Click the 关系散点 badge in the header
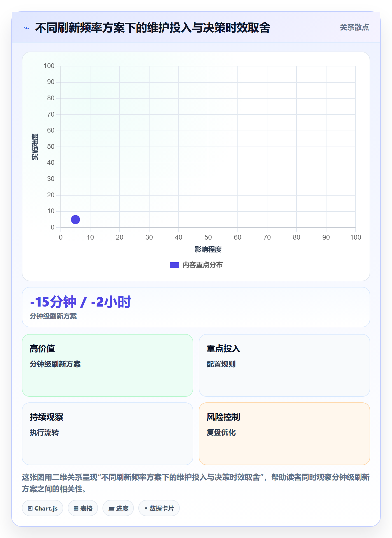Image resolution: width=392 pixels, height=538 pixels. [354, 27]
